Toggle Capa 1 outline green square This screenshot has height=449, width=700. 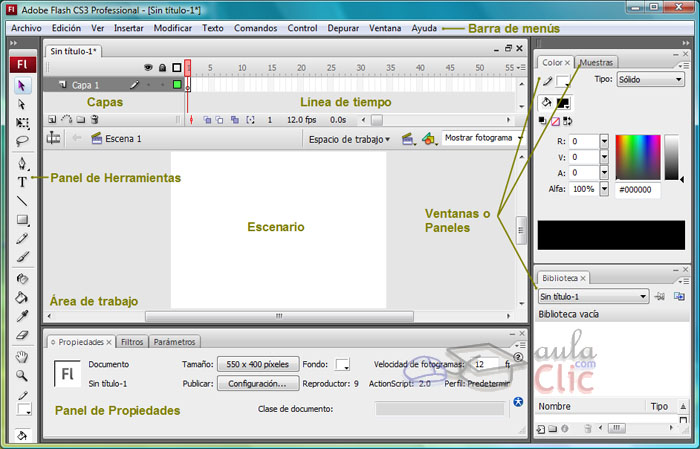[x=177, y=84]
